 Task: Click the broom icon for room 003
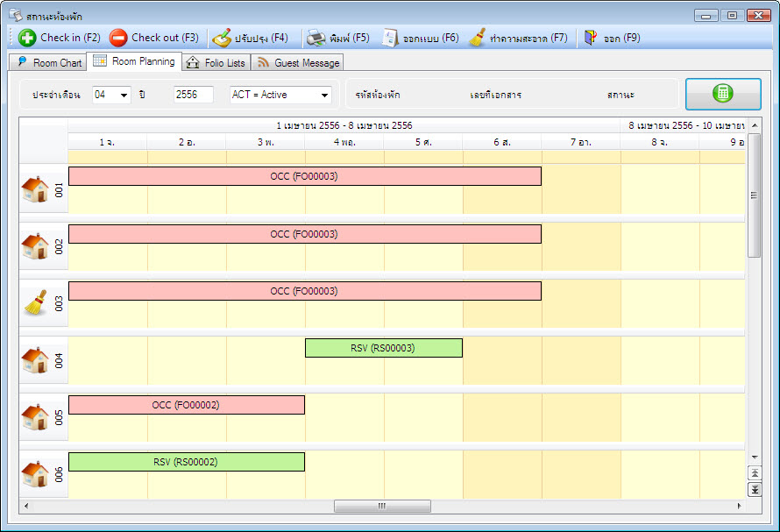tap(35, 302)
